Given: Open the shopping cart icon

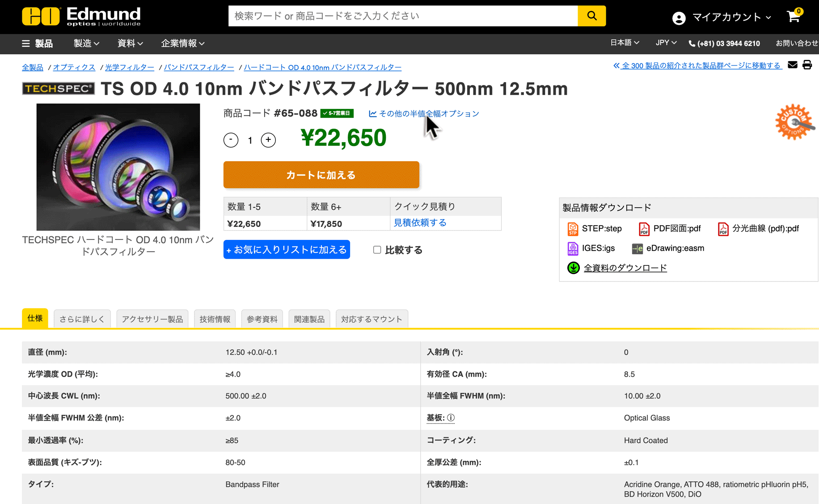Looking at the screenshot, I should coord(794,17).
